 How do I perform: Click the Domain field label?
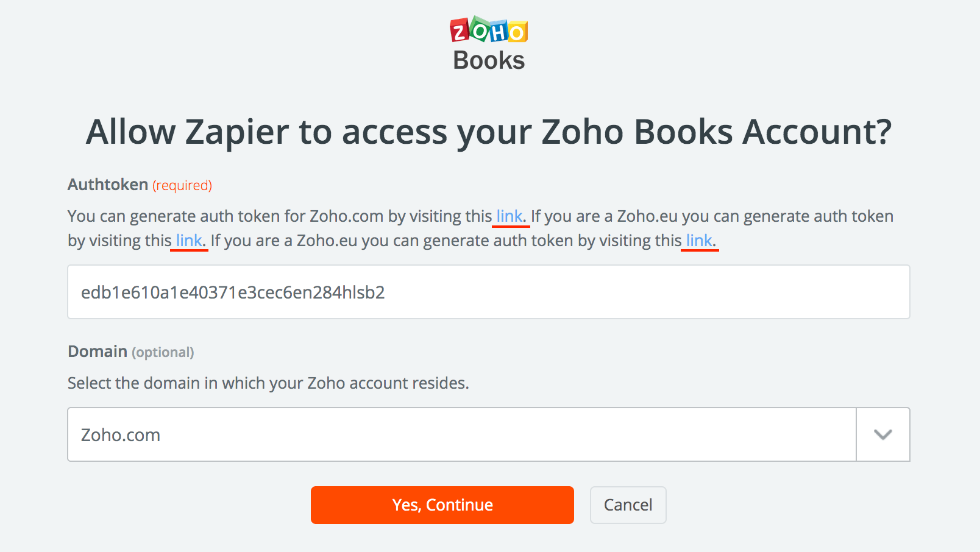(98, 352)
